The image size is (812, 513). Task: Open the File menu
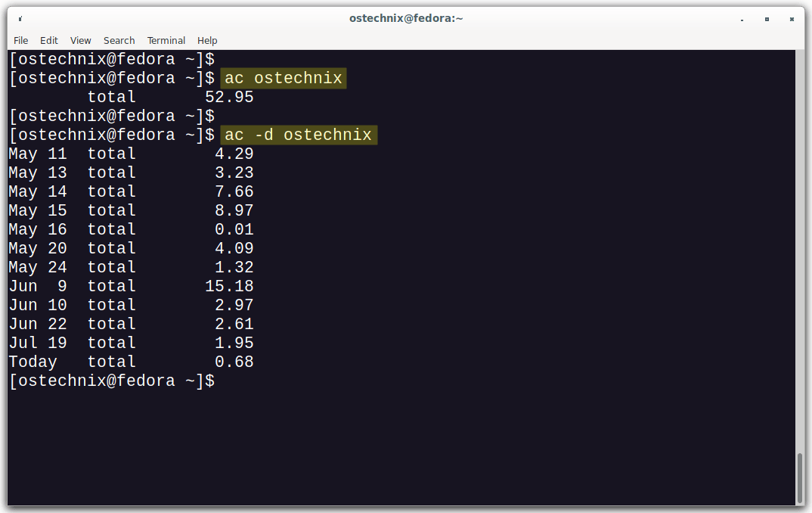(x=20, y=40)
